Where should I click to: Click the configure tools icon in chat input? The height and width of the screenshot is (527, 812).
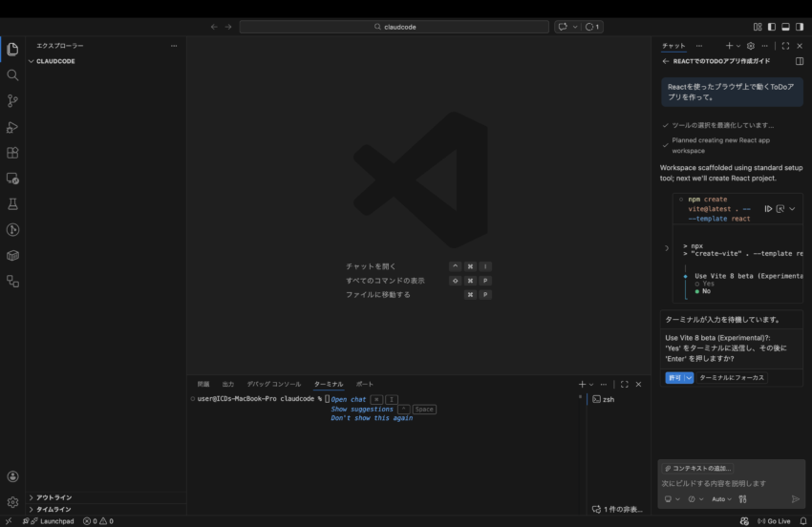742,498
